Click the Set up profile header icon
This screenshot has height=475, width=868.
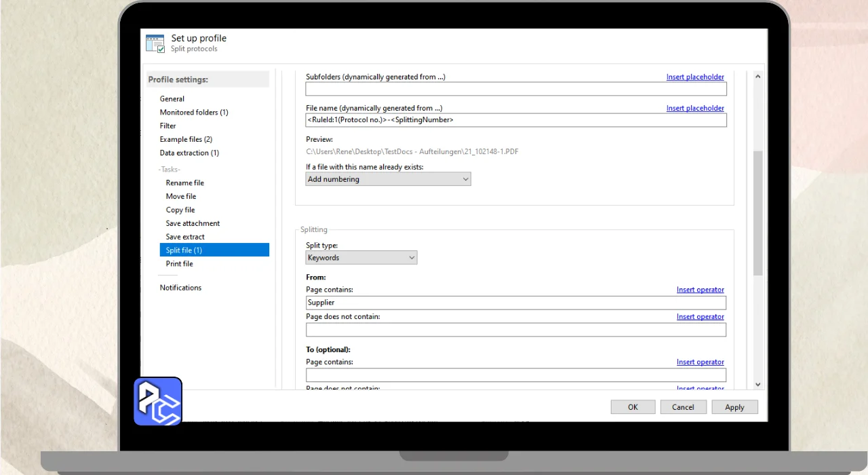click(x=155, y=43)
